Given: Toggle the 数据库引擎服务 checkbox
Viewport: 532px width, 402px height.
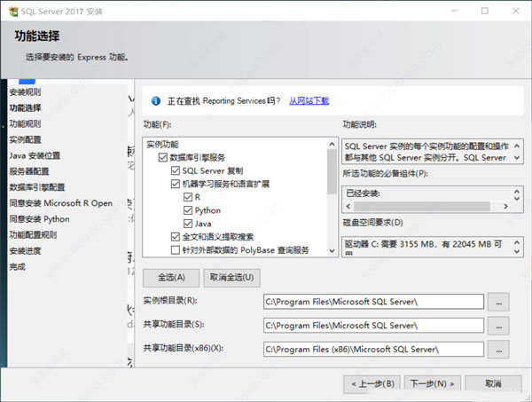Looking at the screenshot, I should 163,158.
